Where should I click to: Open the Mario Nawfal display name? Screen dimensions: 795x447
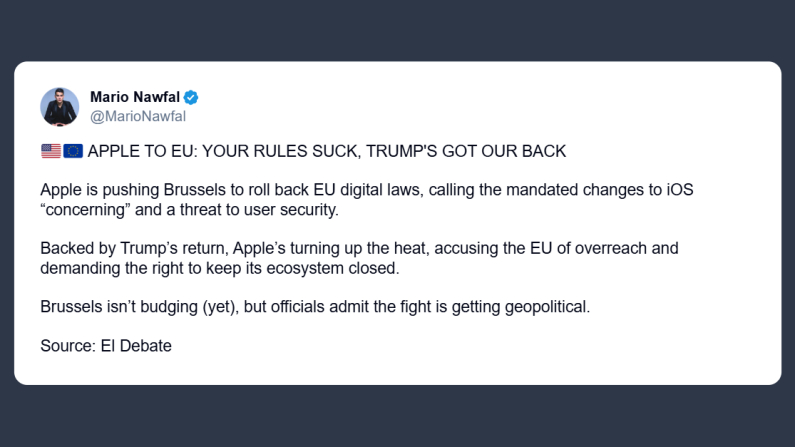pos(134,98)
